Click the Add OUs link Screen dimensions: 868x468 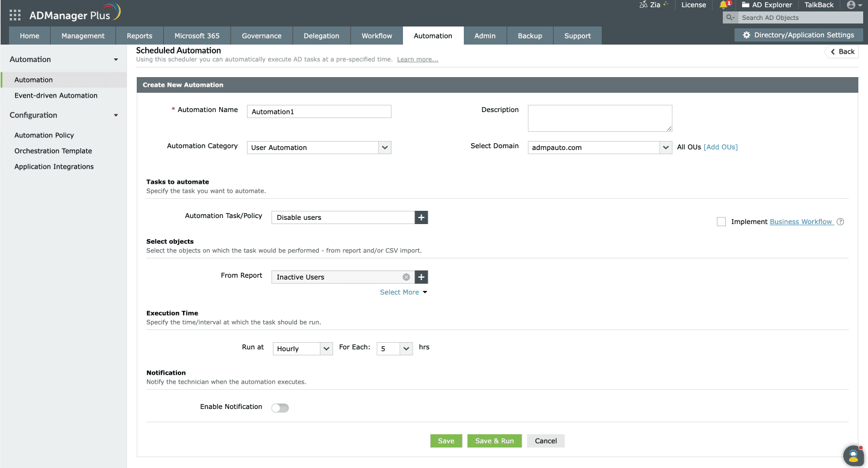(720, 147)
